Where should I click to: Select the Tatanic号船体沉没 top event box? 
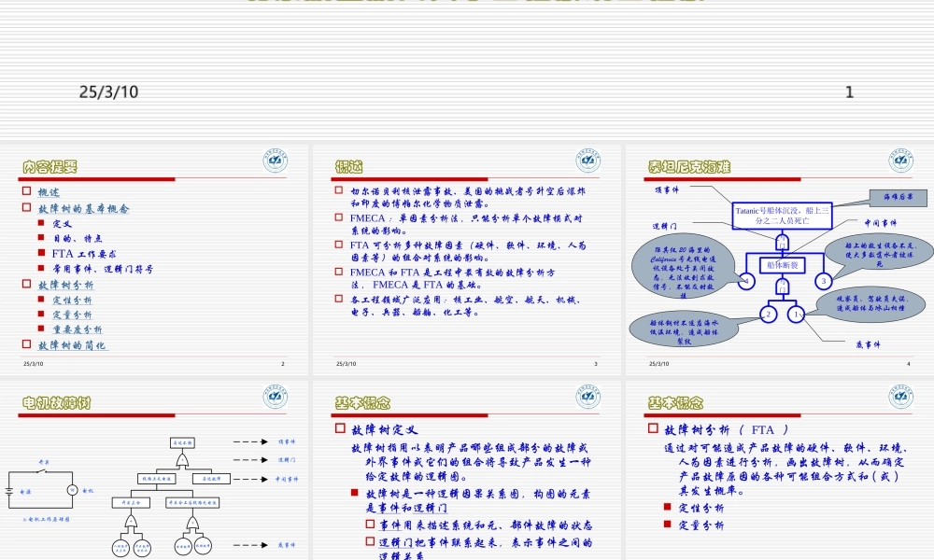click(782, 216)
